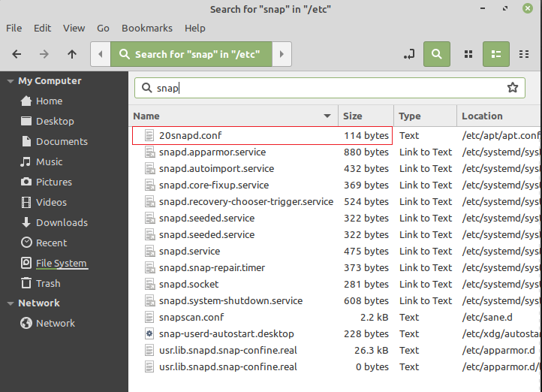Toggle the green search button off
This screenshot has width=542, height=392.
[x=436, y=54]
